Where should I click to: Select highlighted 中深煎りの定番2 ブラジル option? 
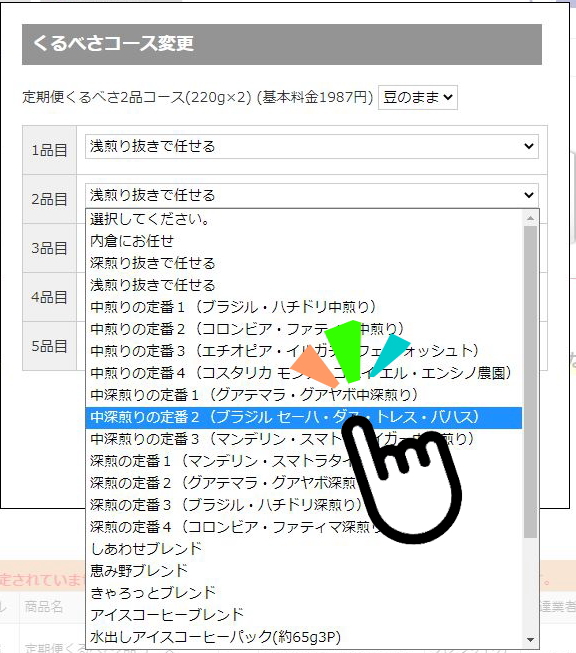point(304,417)
